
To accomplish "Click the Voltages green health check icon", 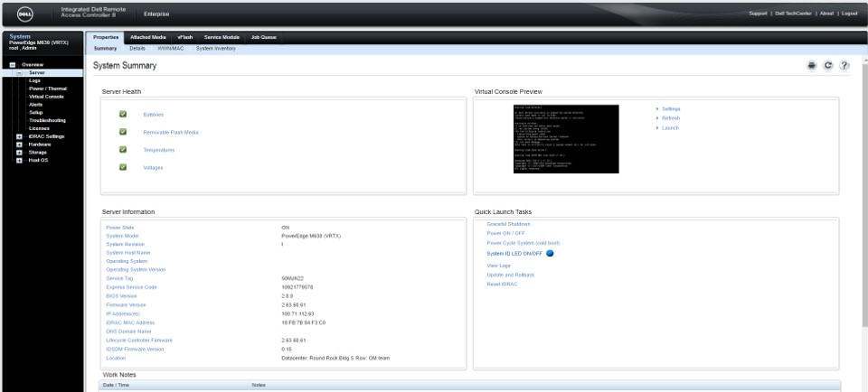I will (x=122, y=167).
